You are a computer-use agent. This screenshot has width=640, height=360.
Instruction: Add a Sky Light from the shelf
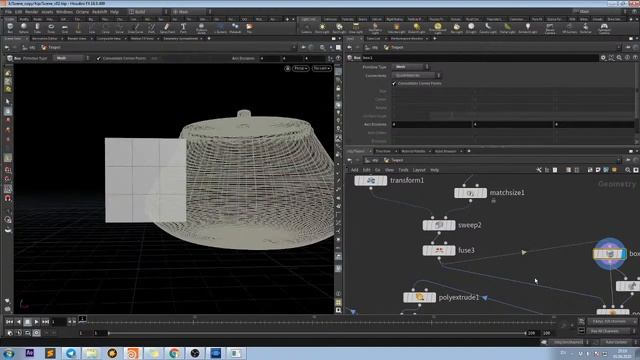pos(457,28)
